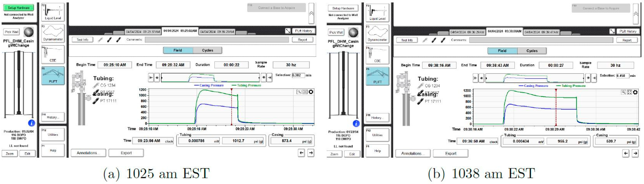Select PLIFT module in screenshot (b)
This screenshot has height=184, width=644.
pos(377,76)
